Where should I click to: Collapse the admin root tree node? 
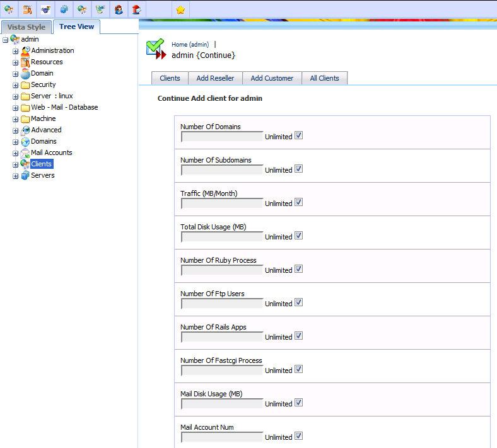coord(6,40)
